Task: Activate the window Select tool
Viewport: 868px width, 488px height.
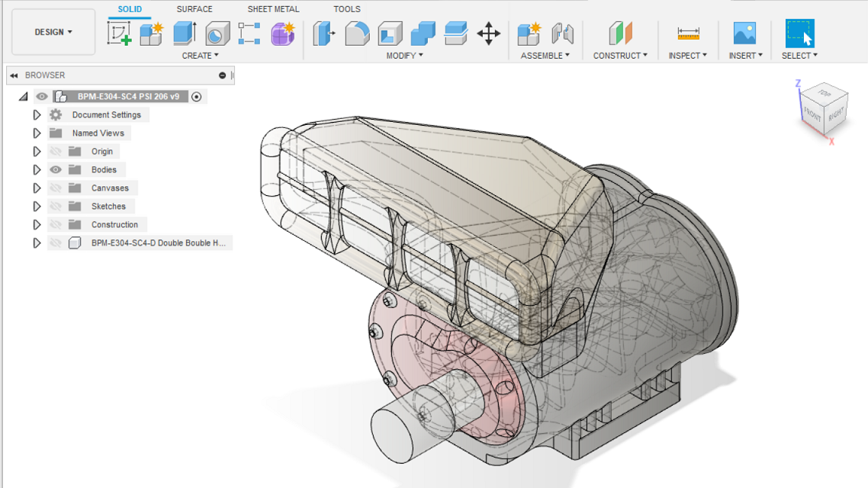Action: pos(798,33)
